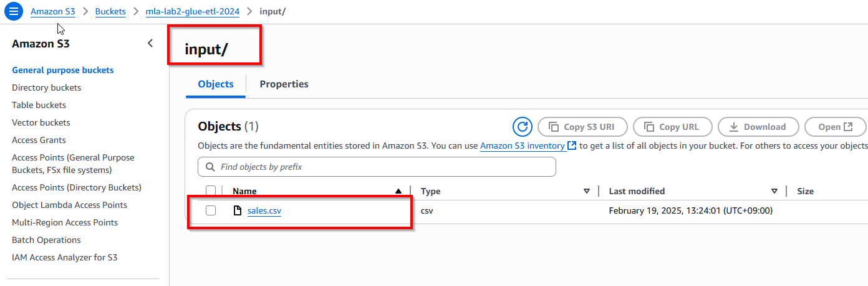Open the sales.csv object link
Viewport: 868px width, 286px height.
click(x=264, y=211)
